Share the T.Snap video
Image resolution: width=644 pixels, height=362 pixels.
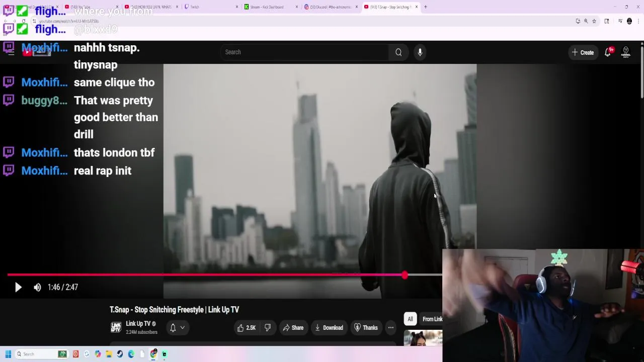point(293,328)
